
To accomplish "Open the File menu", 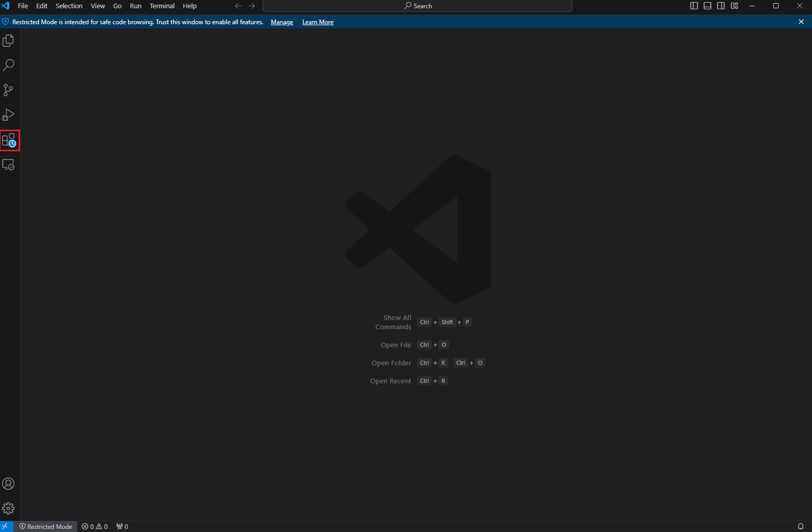I will 23,6.
